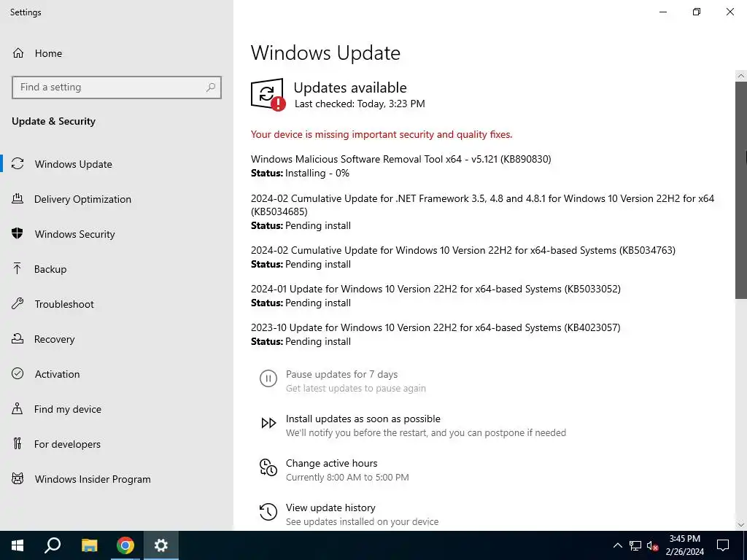This screenshot has height=560, width=747.
Task: Open Delivery Optimization settings page
Action: click(117, 199)
